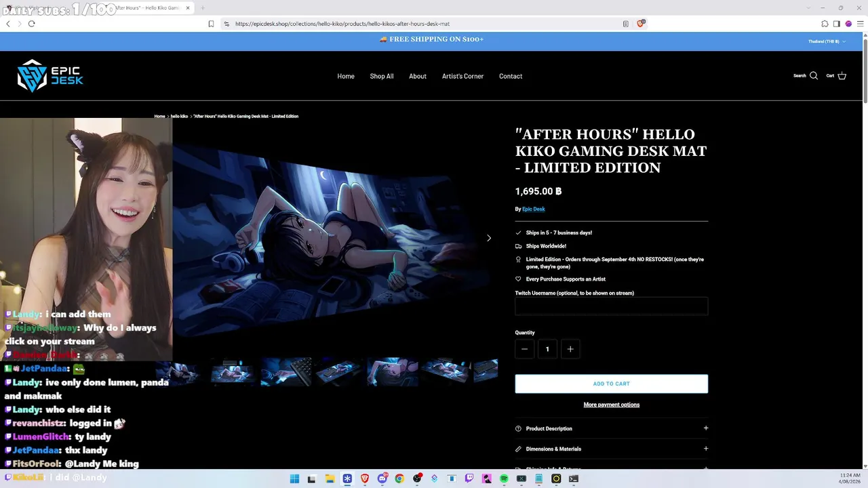This screenshot has height=488, width=868.
Task: Open Brave Shields icon in address bar
Action: pyautogui.click(x=642, y=24)
